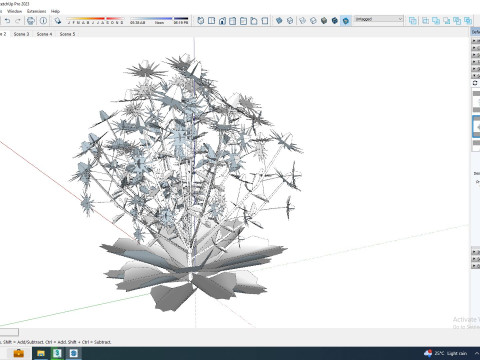Switch to Iso view

coord(201,21)
